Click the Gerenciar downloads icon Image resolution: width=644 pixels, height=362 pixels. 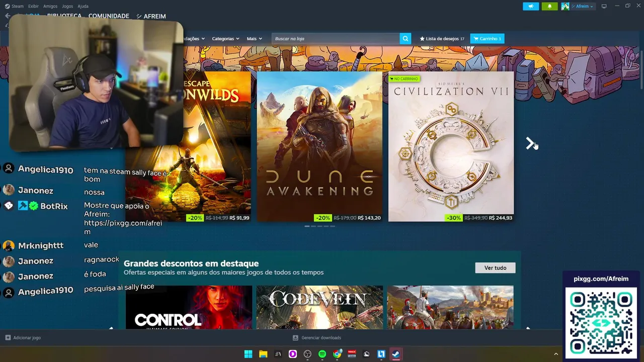[295, 338]
